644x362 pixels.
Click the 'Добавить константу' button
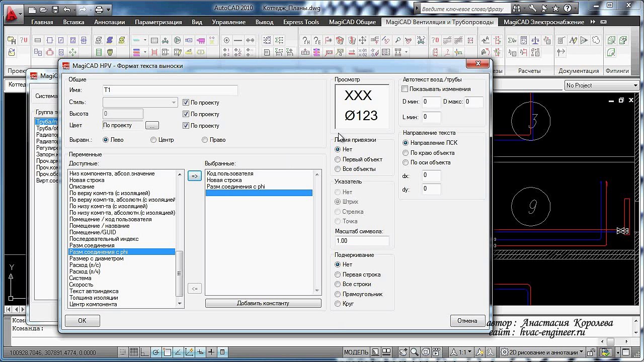(x=263, y=303)
